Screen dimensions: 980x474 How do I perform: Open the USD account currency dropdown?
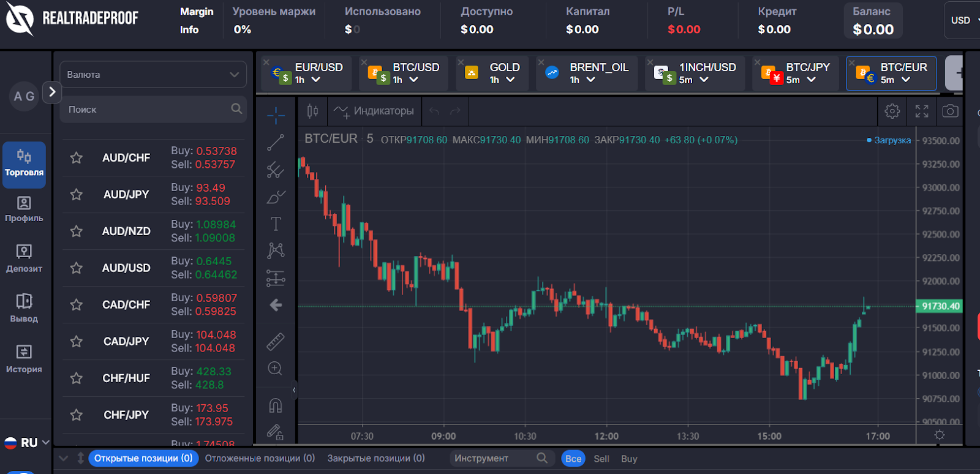[963, 20]
